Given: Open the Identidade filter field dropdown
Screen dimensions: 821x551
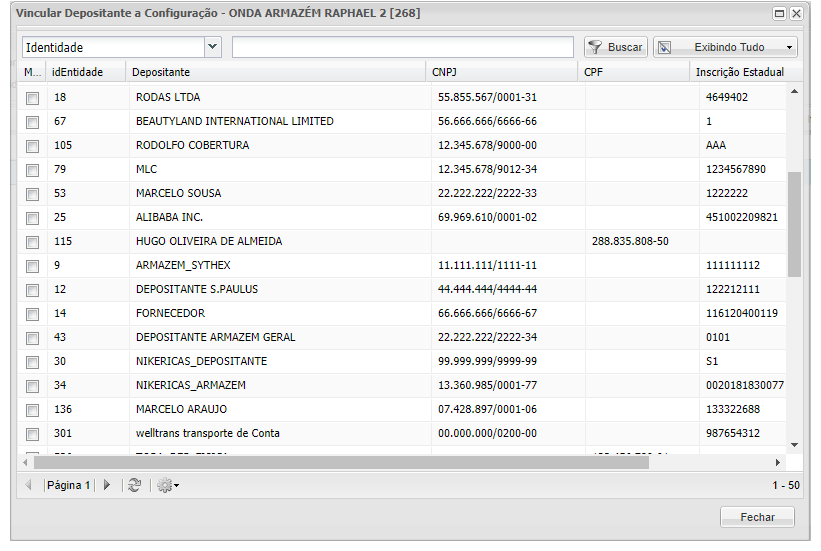Looking at the screenshot, I should pos(213,47).
